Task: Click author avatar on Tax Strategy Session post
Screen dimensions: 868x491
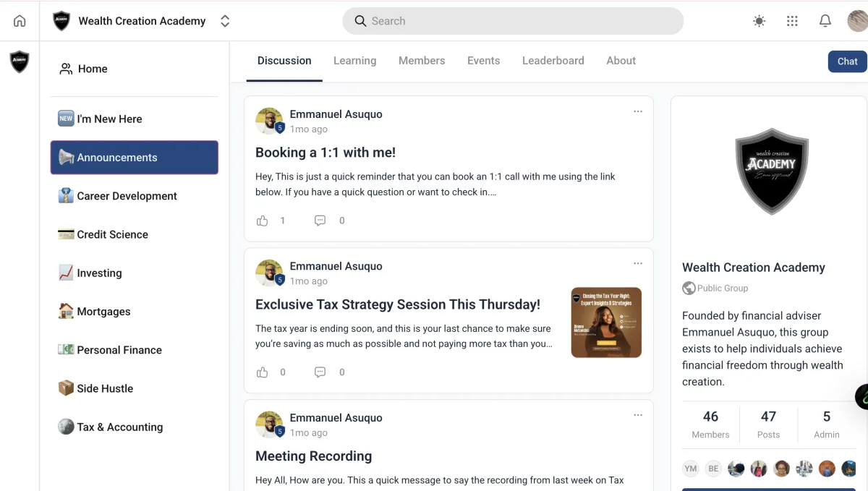Action: [269, 273]
